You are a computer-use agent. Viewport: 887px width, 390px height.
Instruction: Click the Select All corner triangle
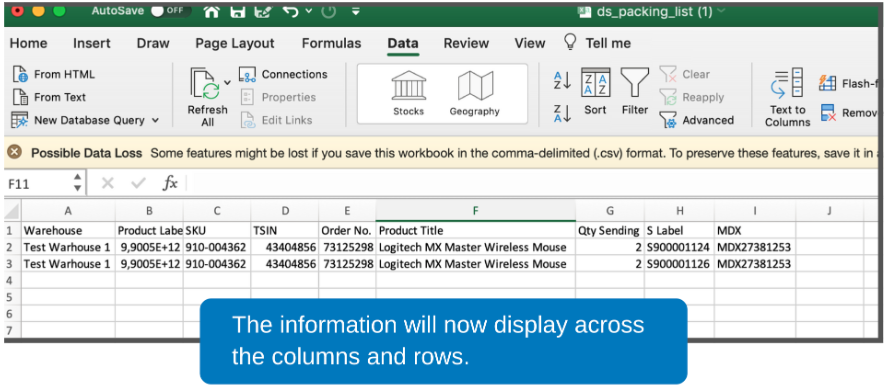[x=12, y=211]
